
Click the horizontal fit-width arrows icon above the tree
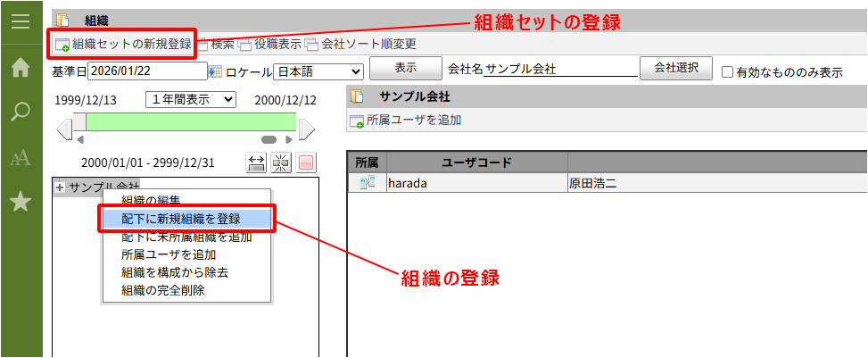[256, 162]
